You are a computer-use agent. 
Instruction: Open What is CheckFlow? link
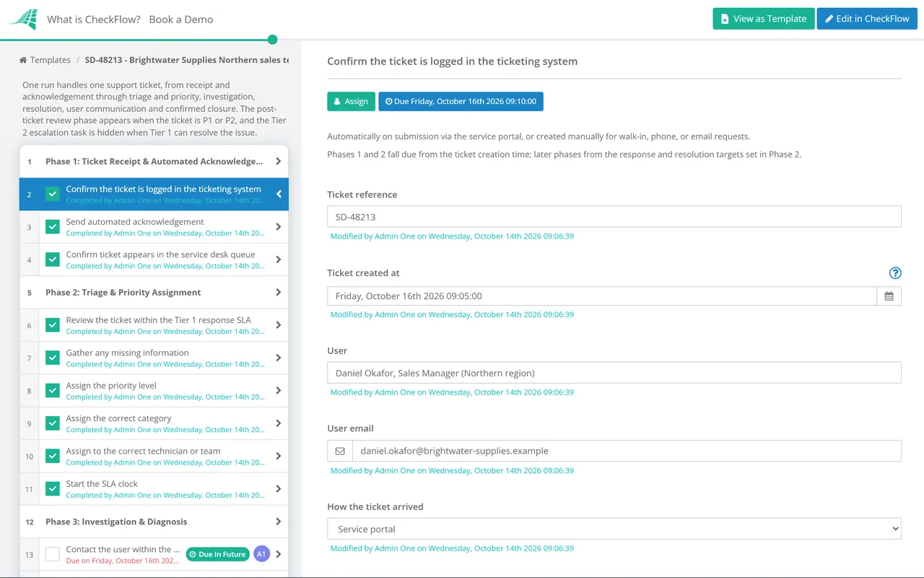click(x=94, y=20)
